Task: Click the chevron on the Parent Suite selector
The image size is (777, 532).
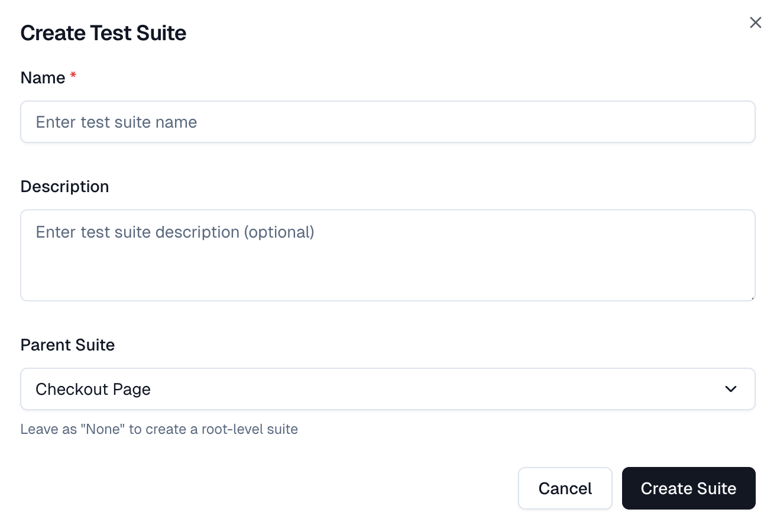Action: pos(731,389)
